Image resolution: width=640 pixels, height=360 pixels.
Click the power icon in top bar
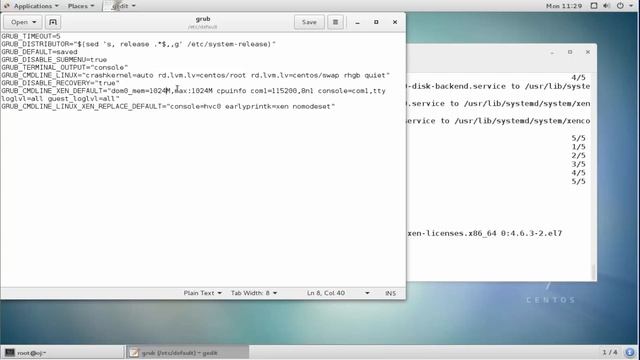(x=620, y=6)
